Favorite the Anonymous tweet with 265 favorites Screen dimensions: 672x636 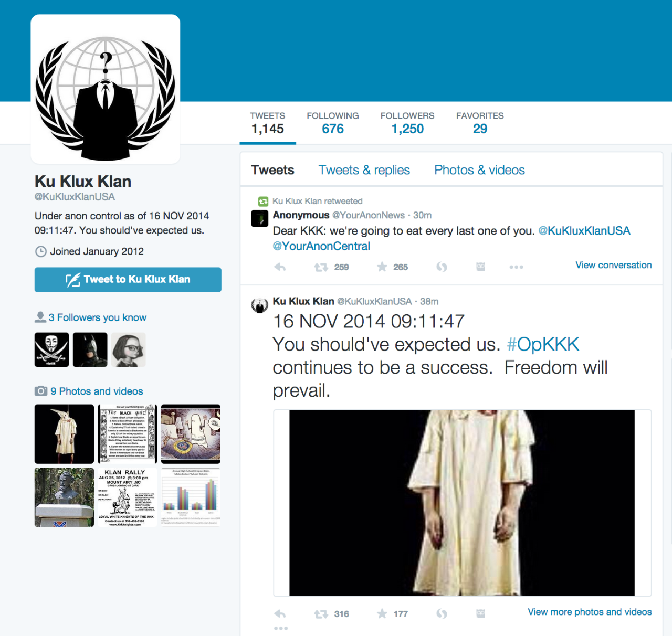pyautogui.click(x=382, y=267)
